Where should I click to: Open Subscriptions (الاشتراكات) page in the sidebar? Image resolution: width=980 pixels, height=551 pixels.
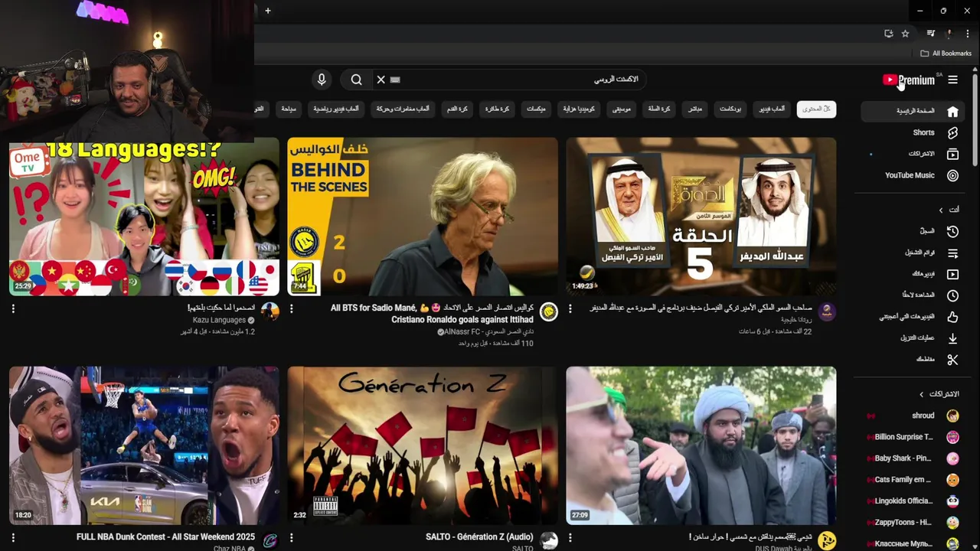point(913,154)
